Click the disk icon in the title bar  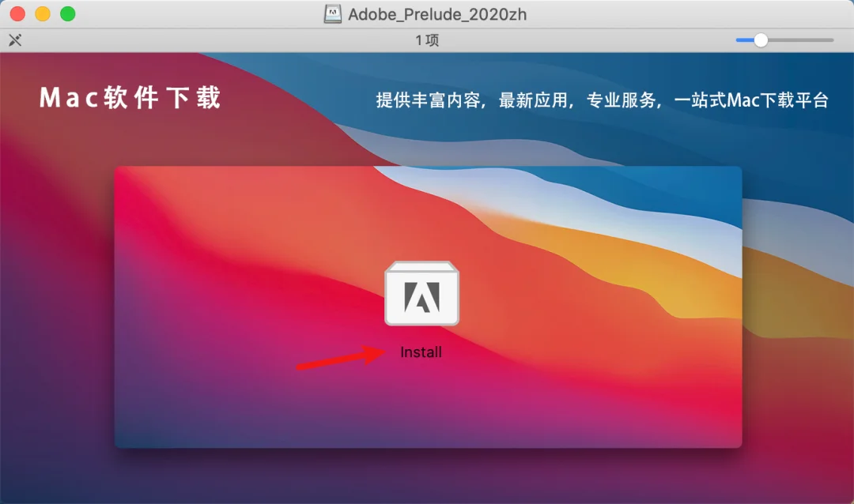tap(333, 13)
